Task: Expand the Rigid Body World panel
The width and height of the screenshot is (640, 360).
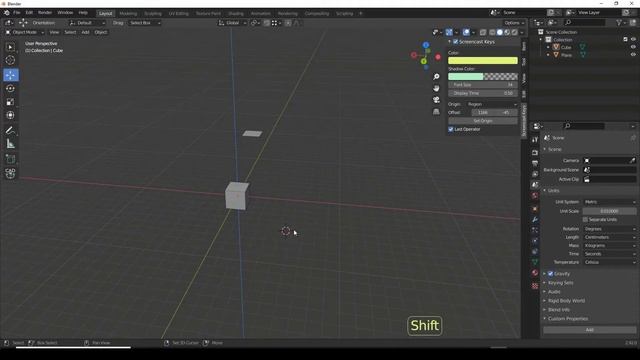Action: (566, 301)
